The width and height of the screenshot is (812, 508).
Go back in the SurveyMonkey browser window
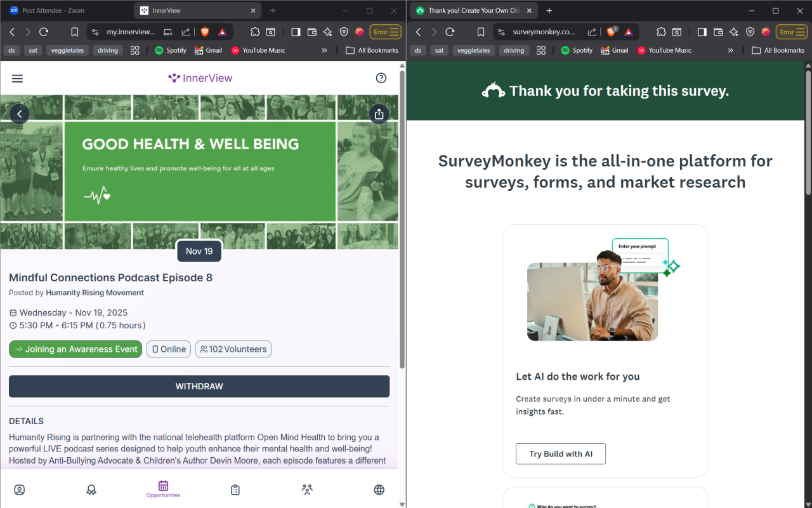pos(418,32)
